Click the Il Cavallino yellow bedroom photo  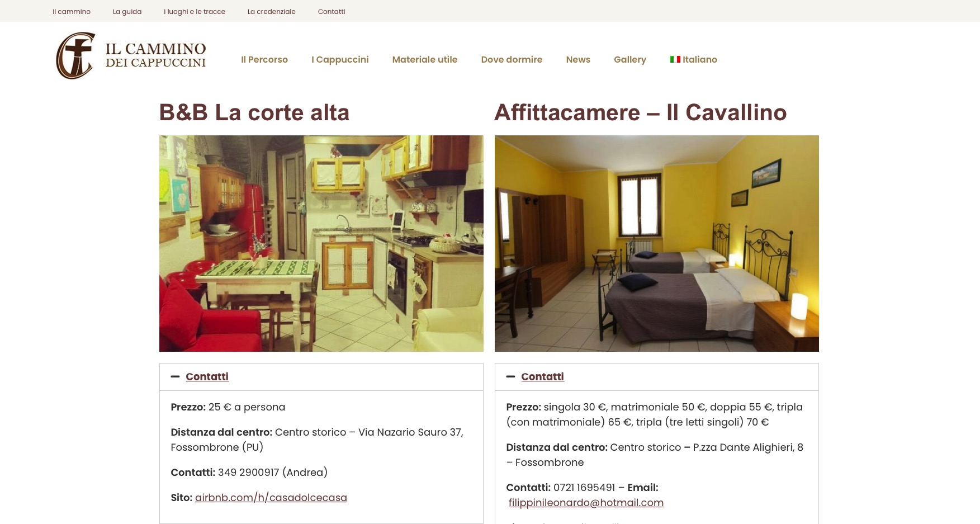pyautogui.click(x=657, y=243)
